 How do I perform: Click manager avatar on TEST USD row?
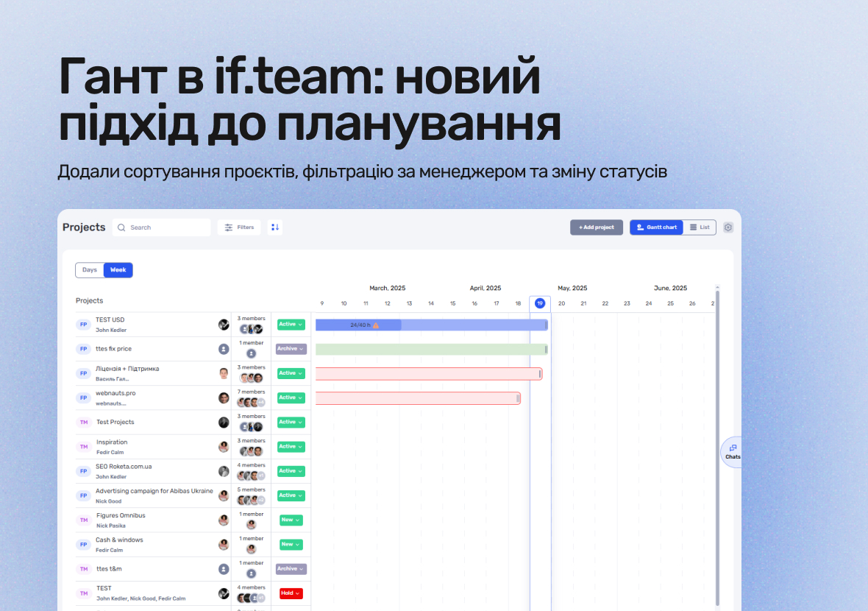[224, 325]
